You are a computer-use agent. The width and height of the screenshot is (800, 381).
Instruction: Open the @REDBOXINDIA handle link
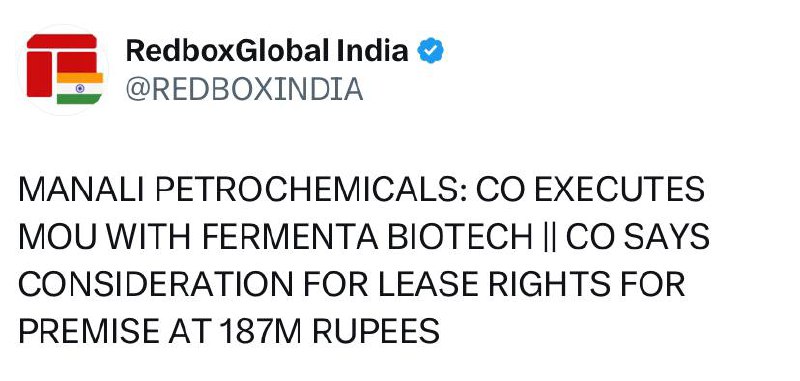[244, 89]
